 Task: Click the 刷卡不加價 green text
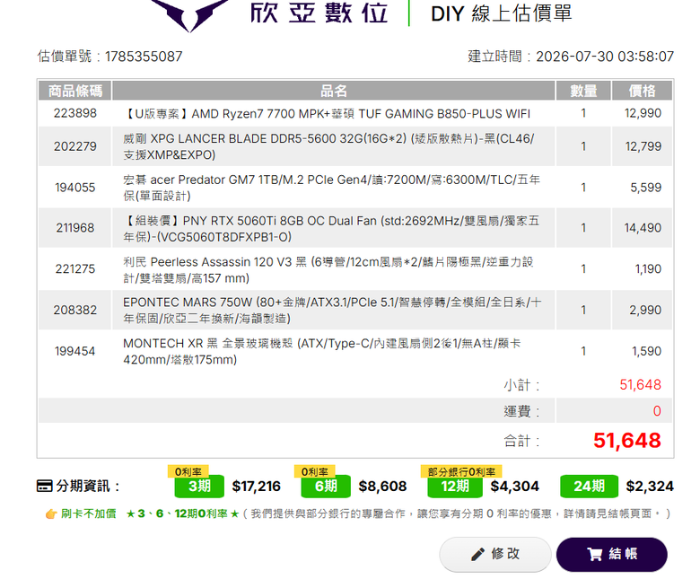pyautogui.click(x=88, y=513)
